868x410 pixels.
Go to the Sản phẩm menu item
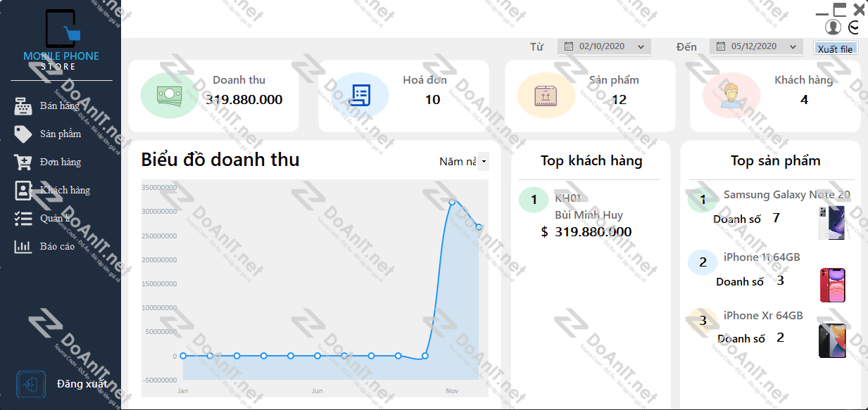tap(61, 134)
